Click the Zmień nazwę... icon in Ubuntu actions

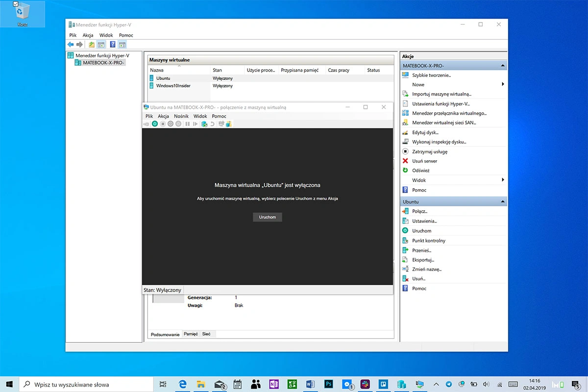coord(405,269)
